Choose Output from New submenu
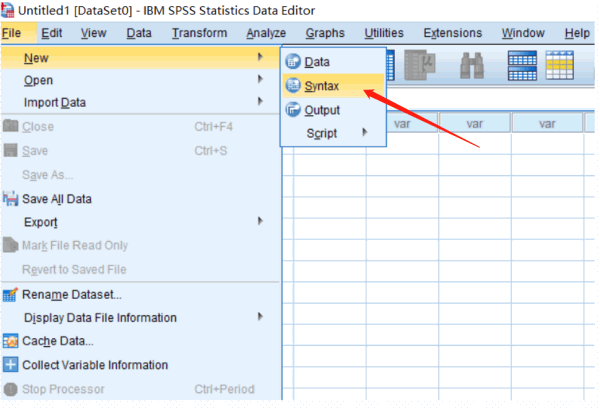This screenshot has height=414, width=600. (x=333, y=110)
